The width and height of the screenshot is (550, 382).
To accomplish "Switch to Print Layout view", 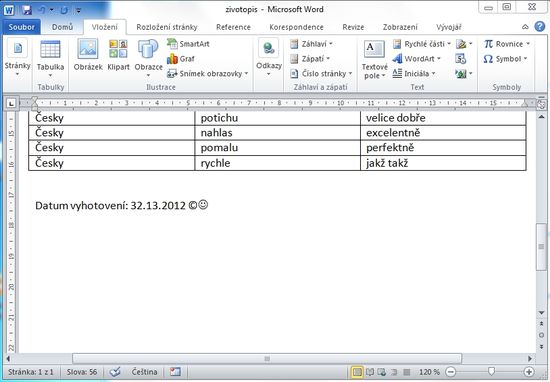I will coord(357,372).
